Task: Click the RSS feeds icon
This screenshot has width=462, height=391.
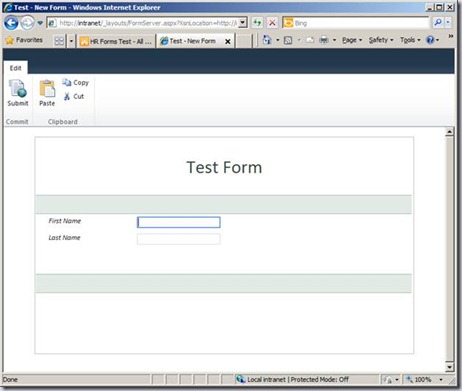Action: pyautogui.click(x=288, y=40)
